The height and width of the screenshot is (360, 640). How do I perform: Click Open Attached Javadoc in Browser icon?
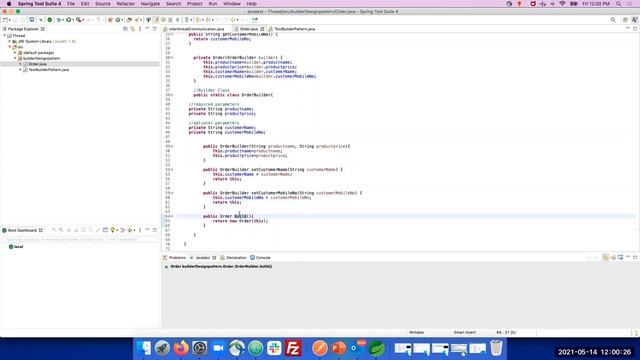pyautogui.click(x=620, y=257)
